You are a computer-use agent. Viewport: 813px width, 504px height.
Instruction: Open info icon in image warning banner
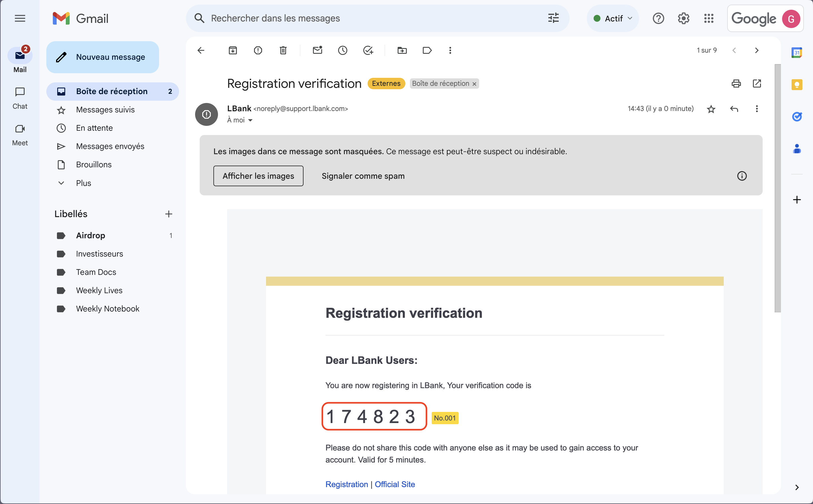click(742, 176)
